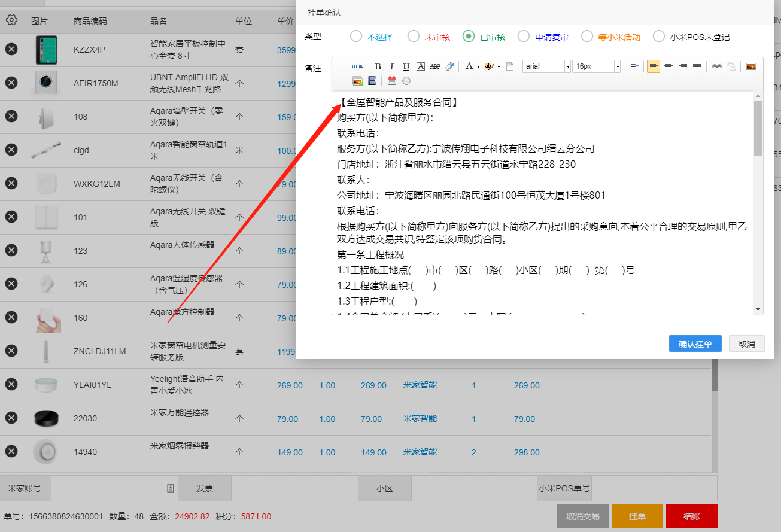Click 品名 column header
The width and height of the screenshot is (781, 532).
[159, 21]
